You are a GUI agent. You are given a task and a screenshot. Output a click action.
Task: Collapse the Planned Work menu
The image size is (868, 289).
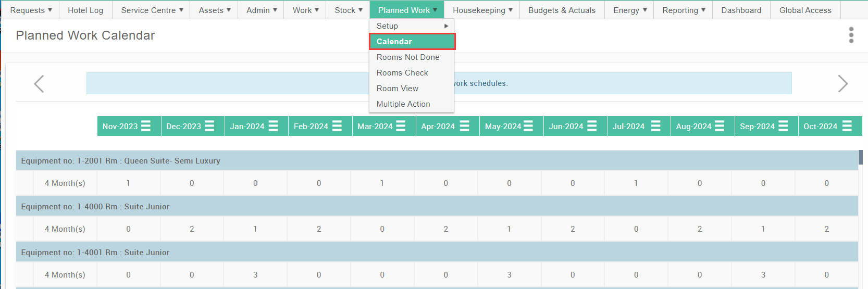click(x=407, y=10)
